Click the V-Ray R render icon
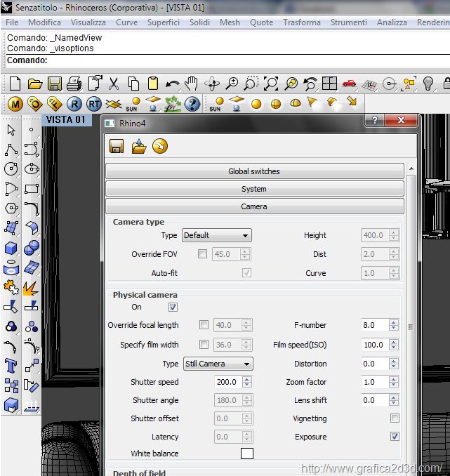Image resolution: width=450 pixels, height=476 pixels. click(x=74, y=104)
